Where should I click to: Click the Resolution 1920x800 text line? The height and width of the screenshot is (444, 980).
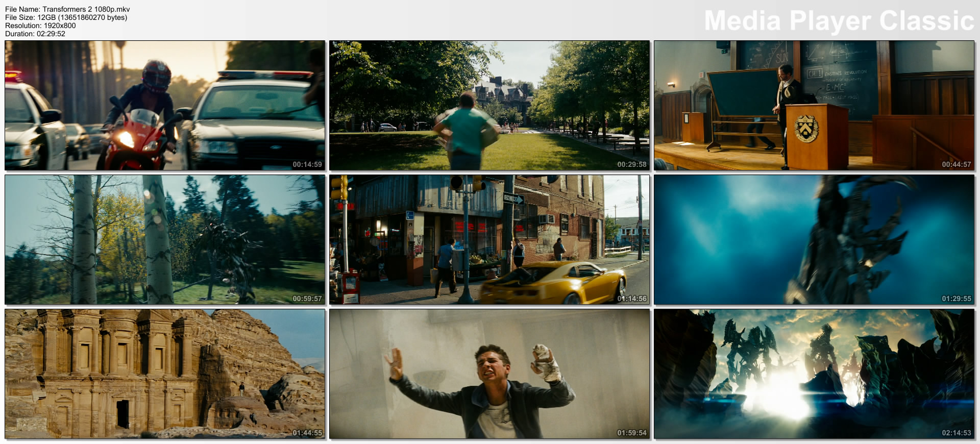pos(40,26)
